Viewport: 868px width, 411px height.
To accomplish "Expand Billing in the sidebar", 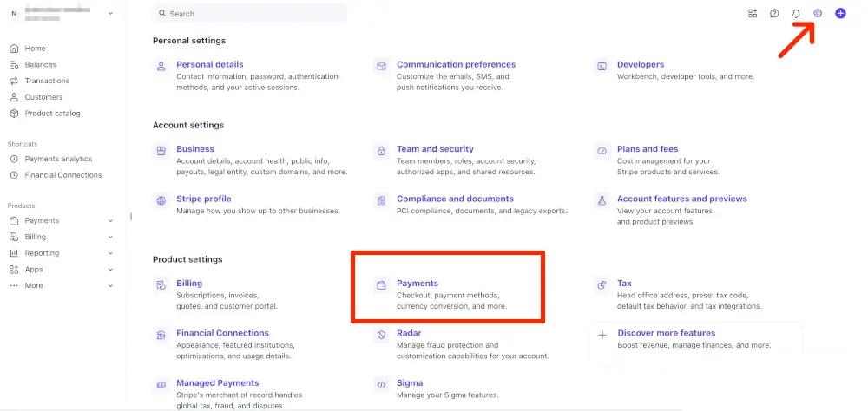I will point(110,237).
